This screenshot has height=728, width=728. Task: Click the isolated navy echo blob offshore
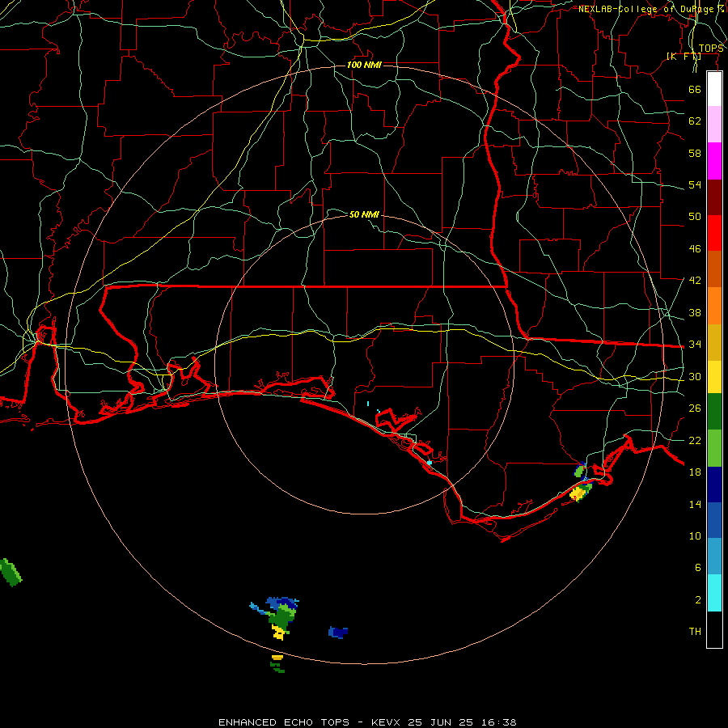click(x=338, y=632)
